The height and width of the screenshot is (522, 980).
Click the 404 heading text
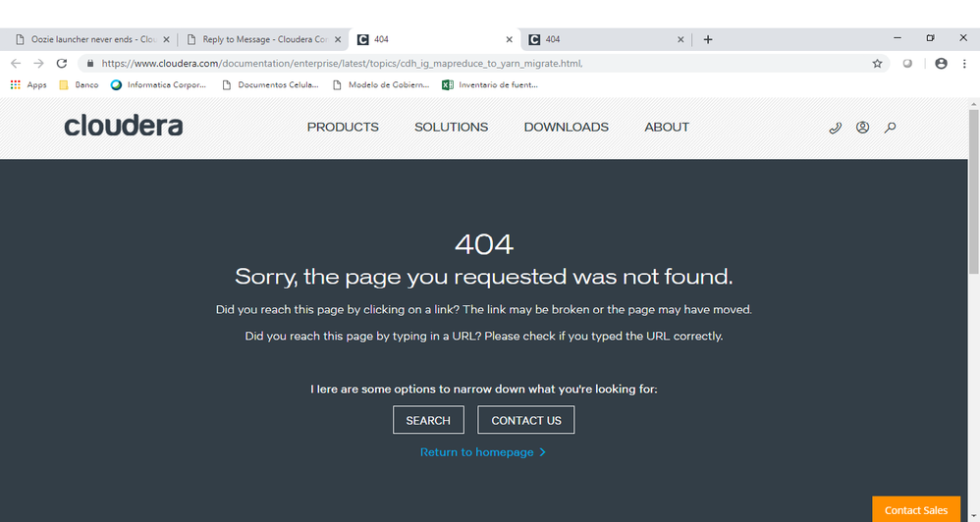[484, 243]
